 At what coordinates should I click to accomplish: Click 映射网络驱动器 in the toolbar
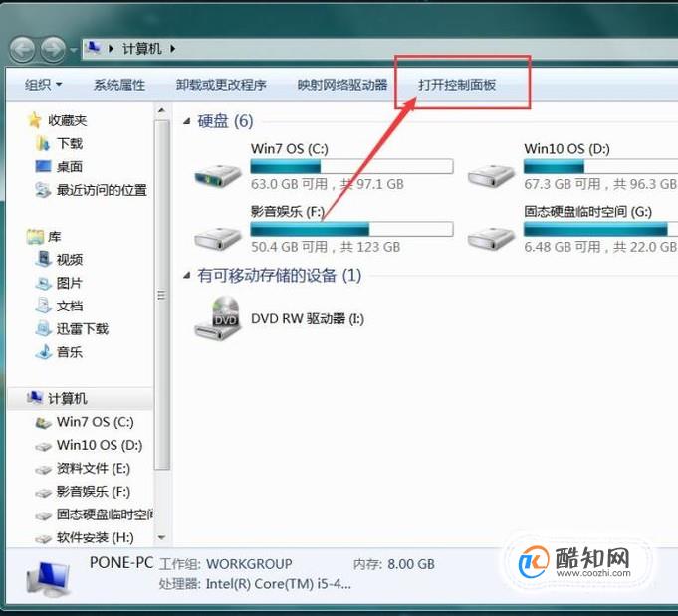click(342, 85)
